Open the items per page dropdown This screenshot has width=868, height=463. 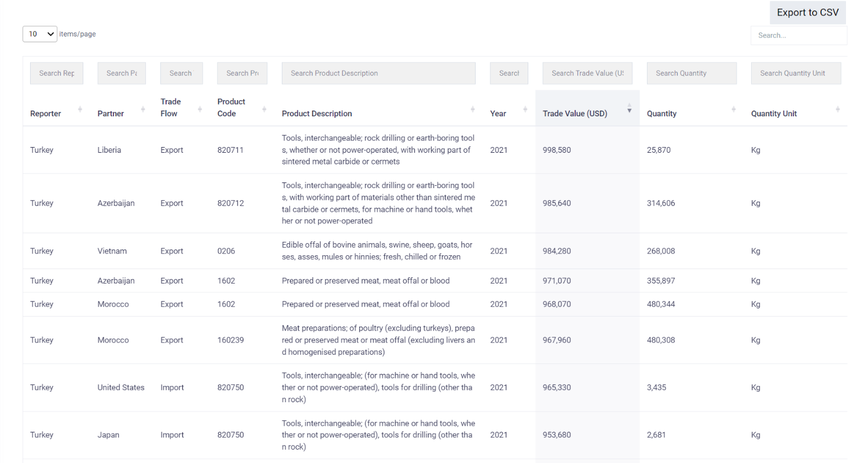click(x=40, y=34)
